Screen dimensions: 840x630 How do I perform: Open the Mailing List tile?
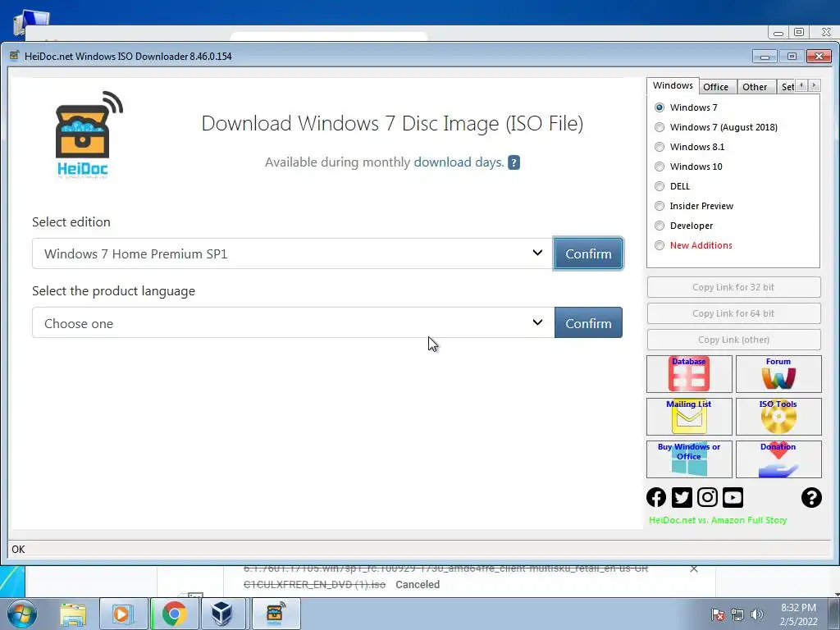tap(689, 416)
